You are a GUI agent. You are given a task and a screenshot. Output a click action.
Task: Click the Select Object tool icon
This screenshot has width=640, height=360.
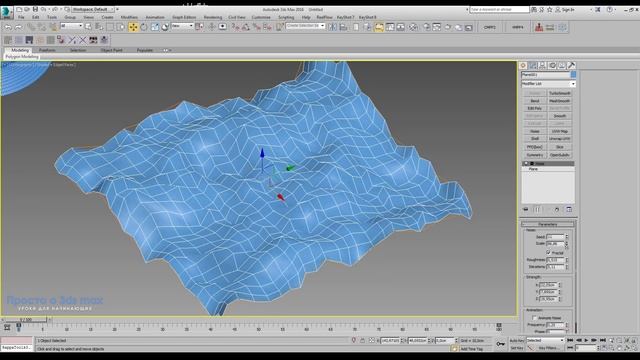[89, 27]
